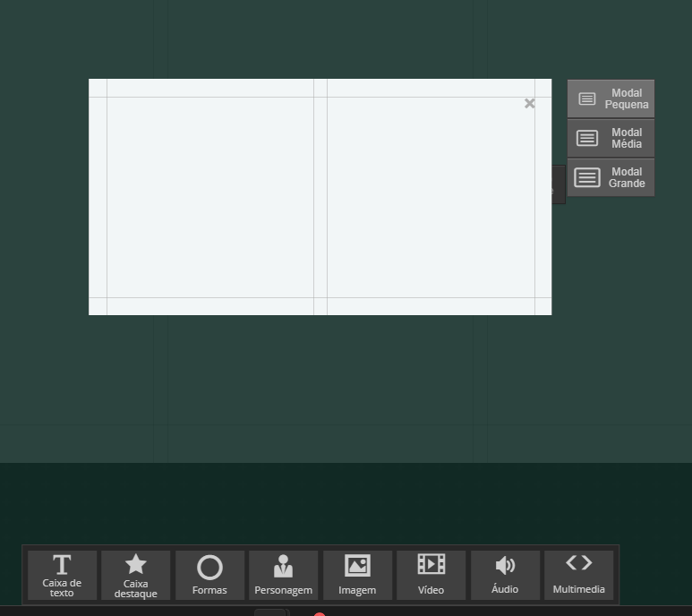The height and width of the screenshot is (616, 692).
Task: Click the cut-off dark button beneath the toolbar
Action: [x=270, y=612]
